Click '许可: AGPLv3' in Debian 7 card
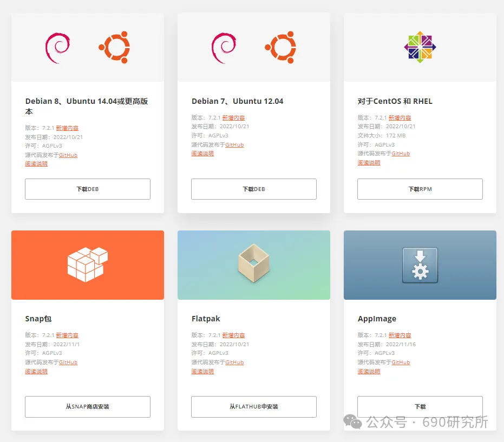 210,136
